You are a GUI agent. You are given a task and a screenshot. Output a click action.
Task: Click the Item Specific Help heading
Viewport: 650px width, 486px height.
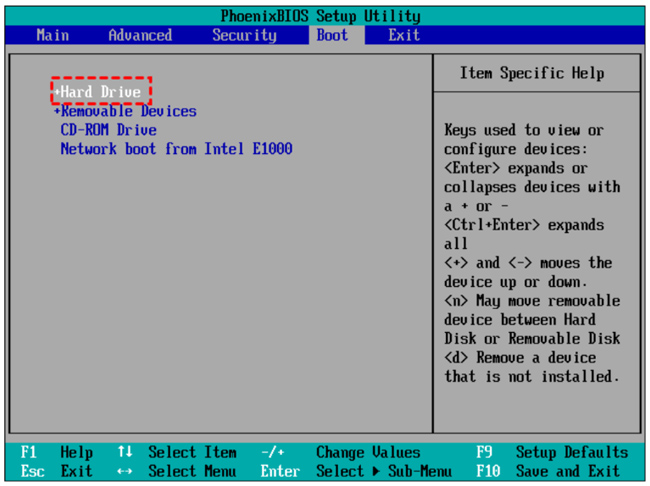[x=532, y=73]
